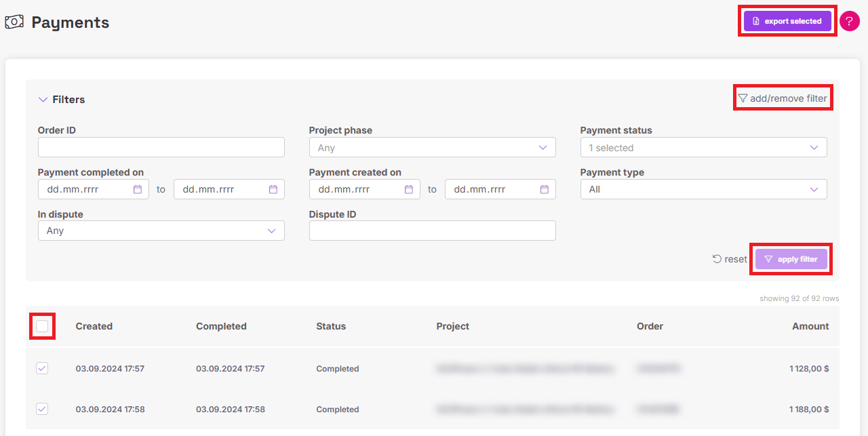
Task: Uncheck the payment row created at 17:57
Action: [42, 368]
